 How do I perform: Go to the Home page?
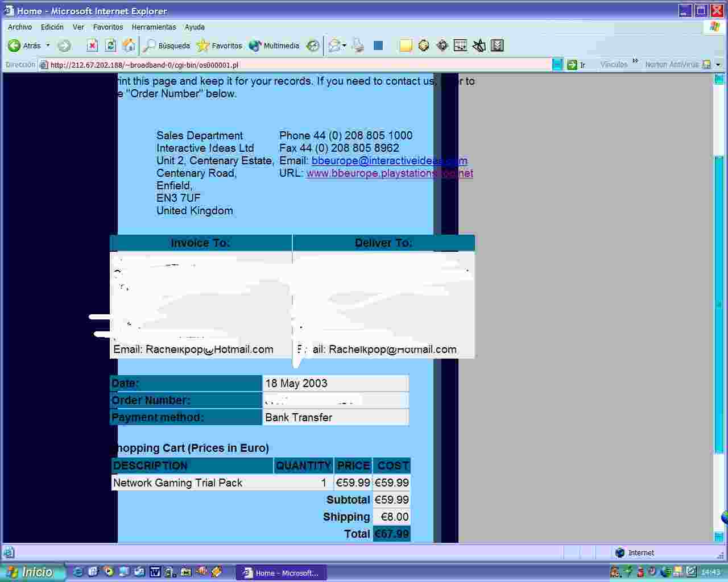(129, 45)
